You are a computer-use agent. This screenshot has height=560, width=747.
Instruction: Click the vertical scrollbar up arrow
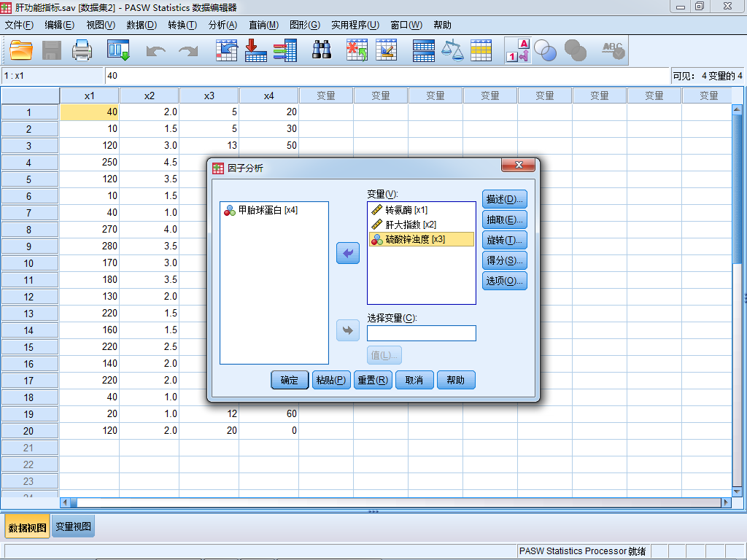737,109
